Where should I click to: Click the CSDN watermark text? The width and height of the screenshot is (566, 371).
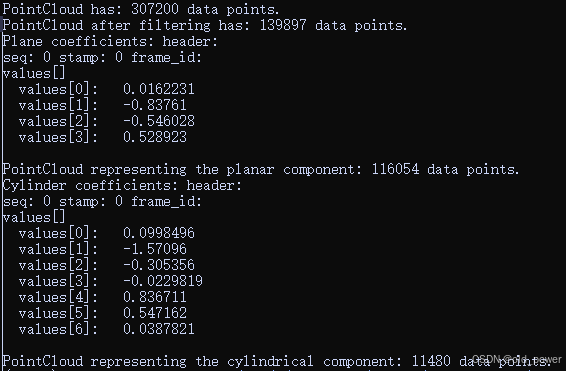pyautogui.click(x=517, y=359)
